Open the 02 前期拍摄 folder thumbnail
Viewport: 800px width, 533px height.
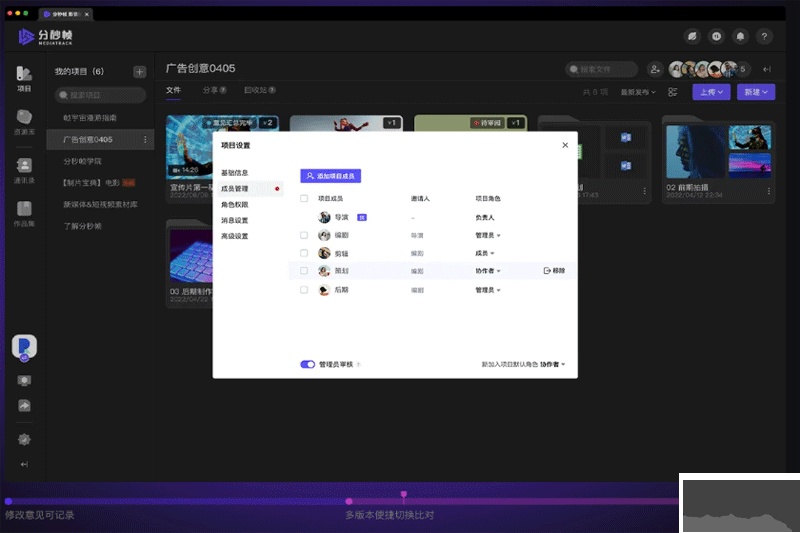[718, 151]
